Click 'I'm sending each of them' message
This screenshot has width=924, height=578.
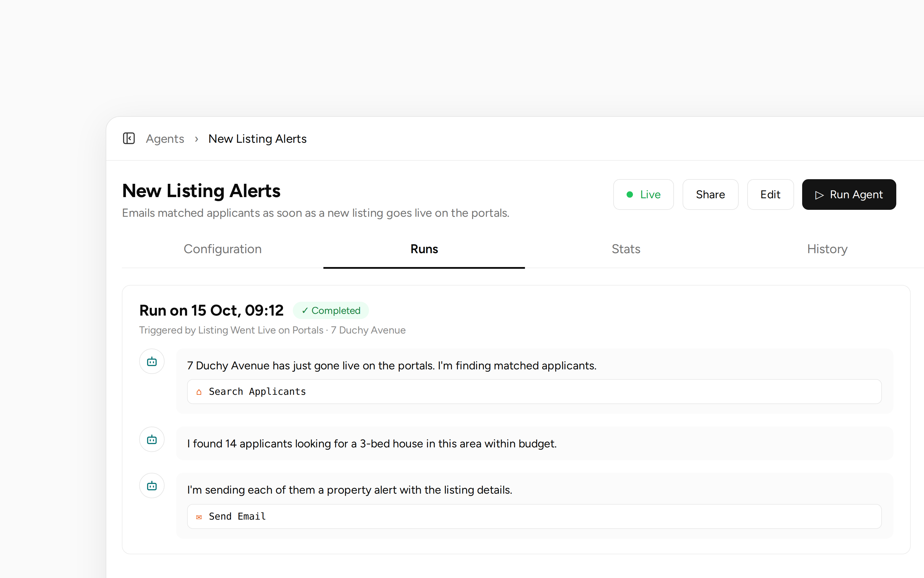349,490
